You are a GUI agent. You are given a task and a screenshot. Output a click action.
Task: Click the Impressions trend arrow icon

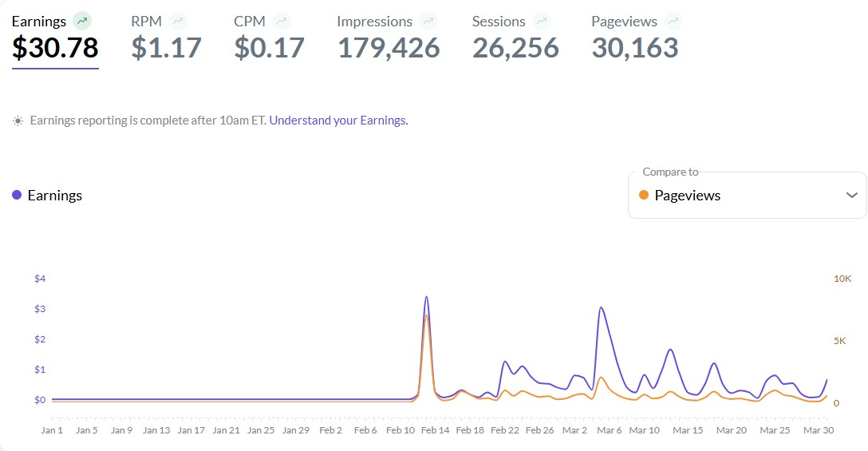point(428,22)
